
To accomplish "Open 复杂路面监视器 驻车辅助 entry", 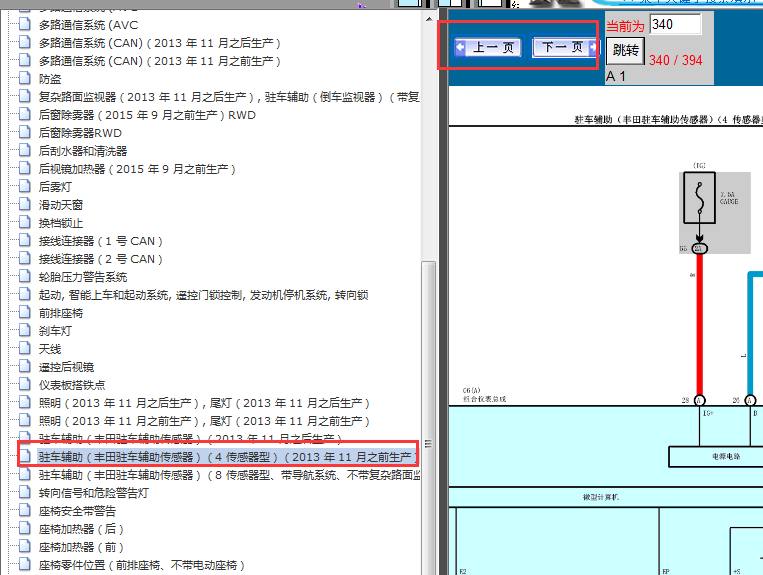I will click(229, 97).
